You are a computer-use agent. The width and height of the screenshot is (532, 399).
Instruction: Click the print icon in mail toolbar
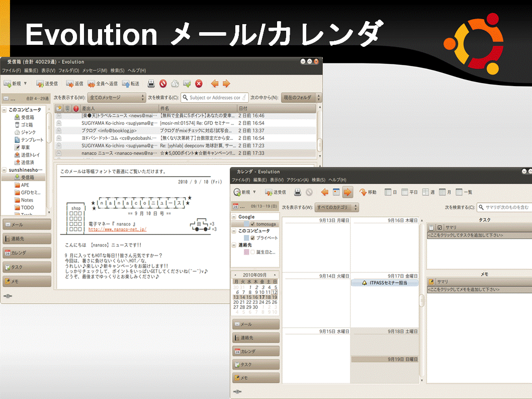(x=151, y=84)
